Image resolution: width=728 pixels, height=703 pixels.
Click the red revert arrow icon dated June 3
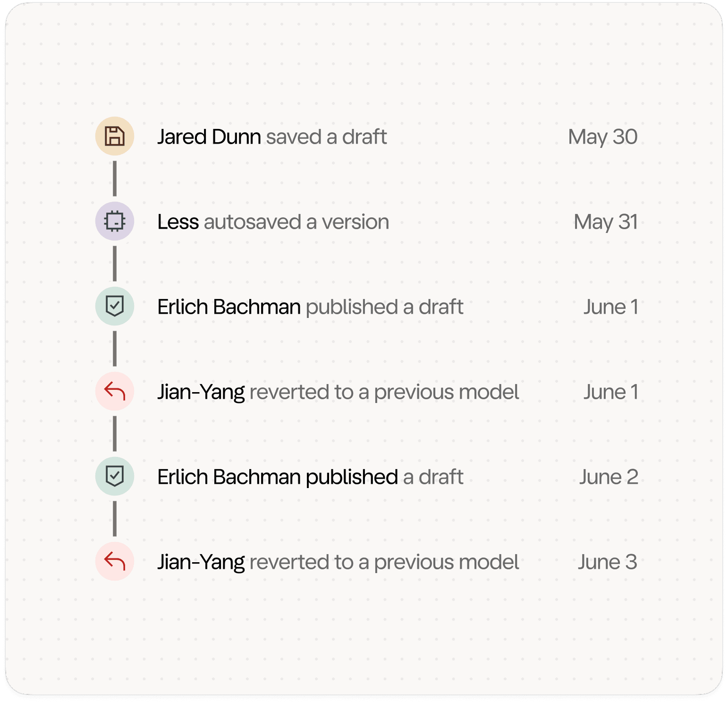[115, 561]
